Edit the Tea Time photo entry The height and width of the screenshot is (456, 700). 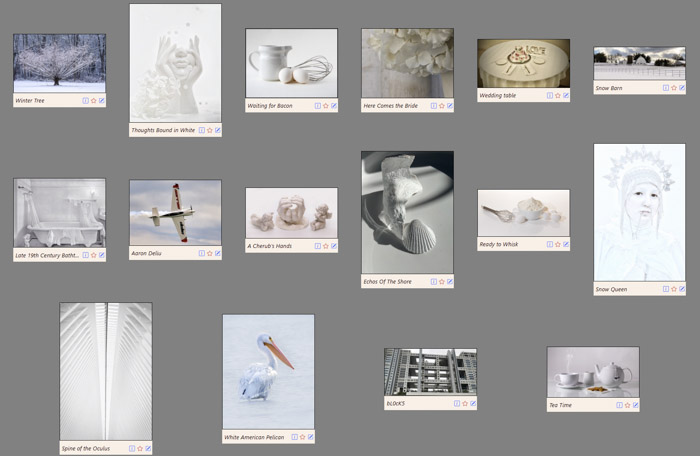click(635, 405)
